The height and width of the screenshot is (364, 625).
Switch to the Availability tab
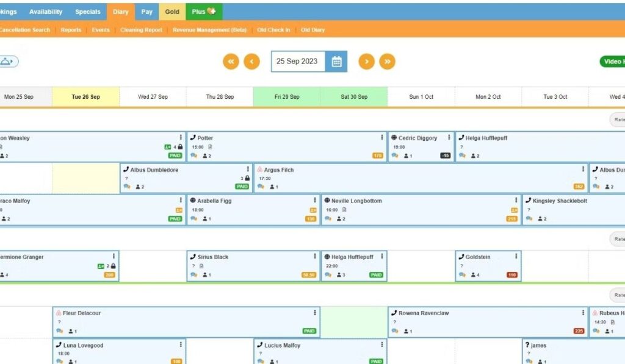(46, 12)
